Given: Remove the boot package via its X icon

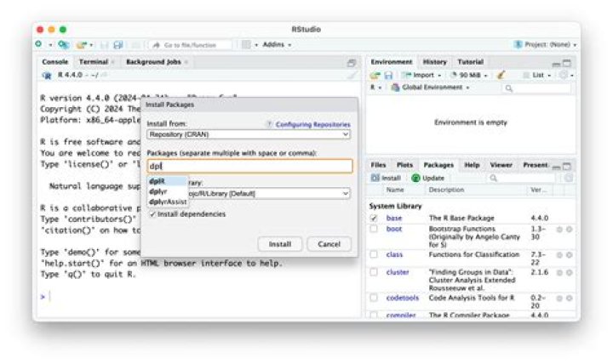Looking at the screenshot, I should [x=570, y=230].
